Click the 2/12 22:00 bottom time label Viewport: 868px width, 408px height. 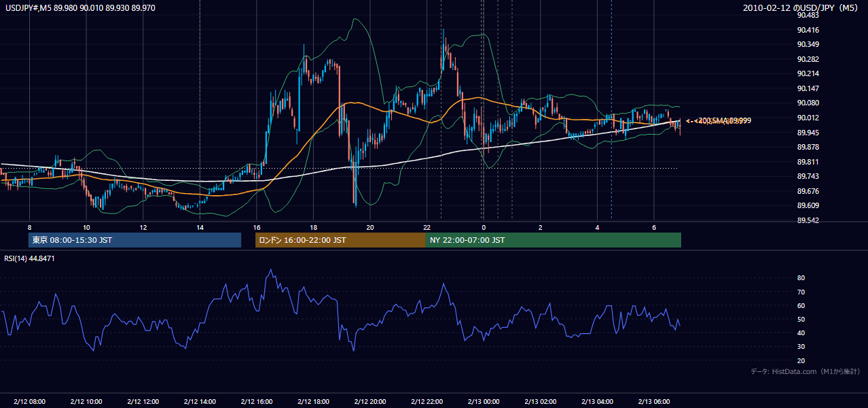point(427,402)
